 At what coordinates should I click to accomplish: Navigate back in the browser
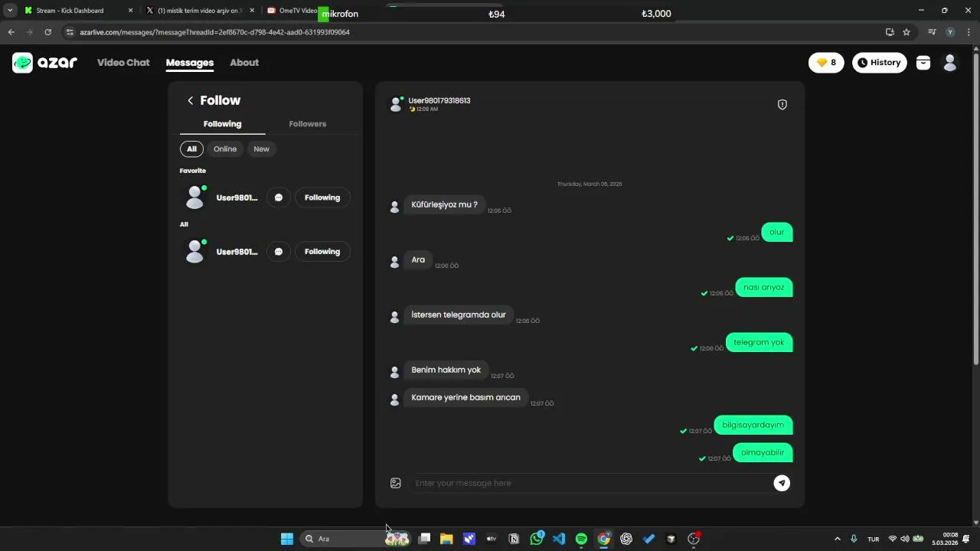(11, 32)
